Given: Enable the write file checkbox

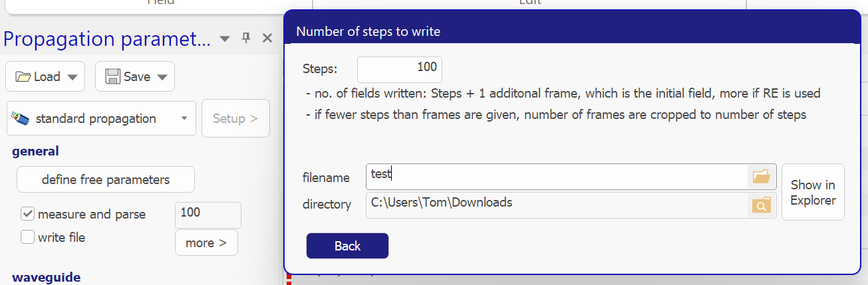Looking at the screenshot, I should (28, 237).
